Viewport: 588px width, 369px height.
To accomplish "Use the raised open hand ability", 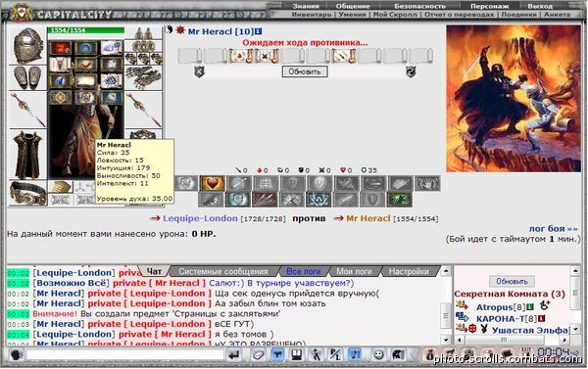I will (x=427, y=183).
